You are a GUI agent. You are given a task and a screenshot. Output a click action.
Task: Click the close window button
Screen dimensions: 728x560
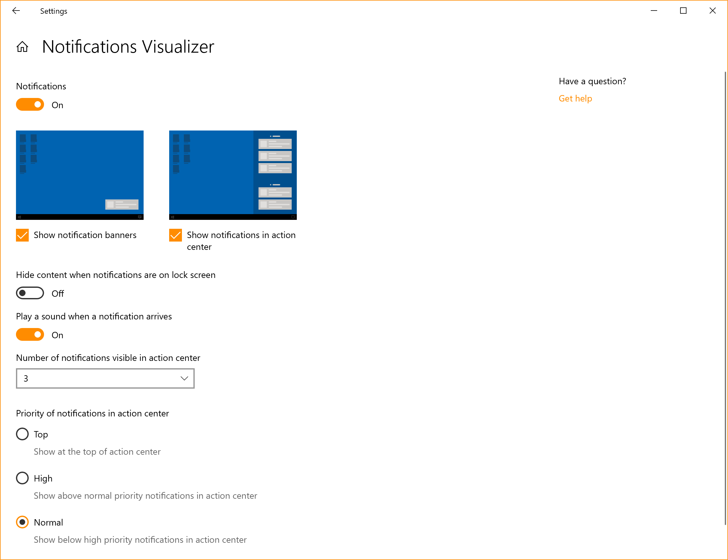[x=713, y=10]
